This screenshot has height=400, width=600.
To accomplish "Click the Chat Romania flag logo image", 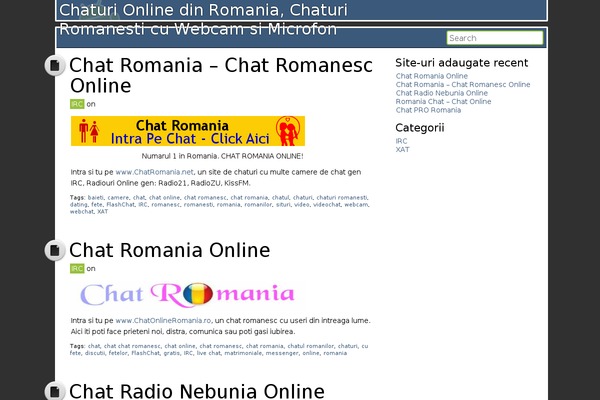I will click(x=187, y=295).
